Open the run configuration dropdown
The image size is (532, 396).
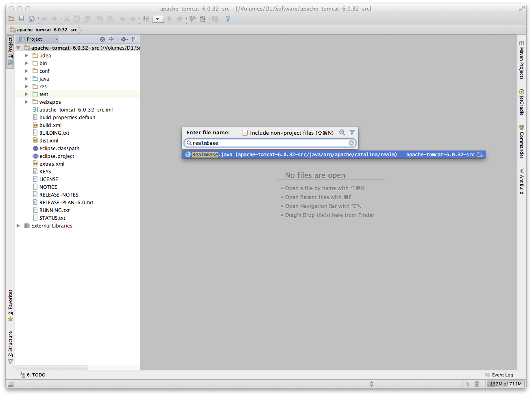[158, 19]
